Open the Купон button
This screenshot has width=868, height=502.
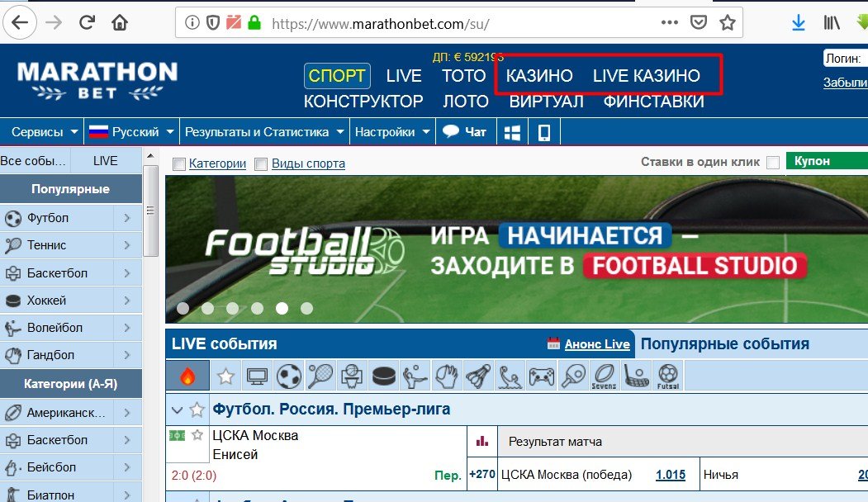[x=827, y=161]
